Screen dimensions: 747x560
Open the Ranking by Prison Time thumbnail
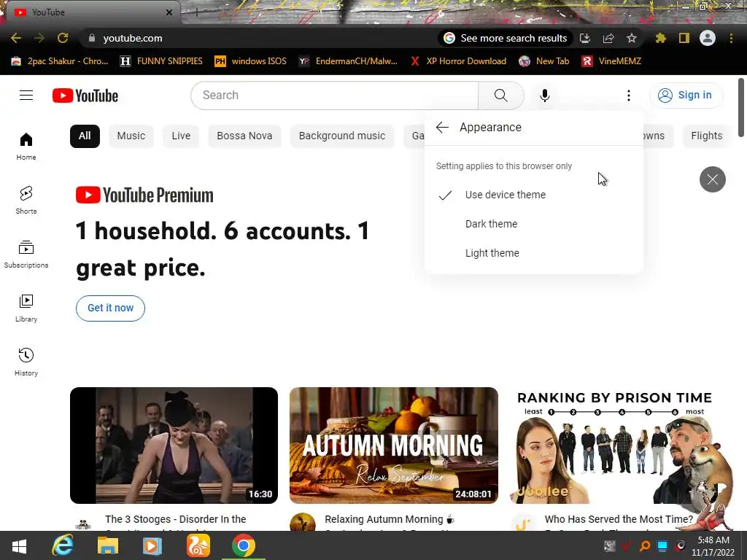click(x=614, y=446)
